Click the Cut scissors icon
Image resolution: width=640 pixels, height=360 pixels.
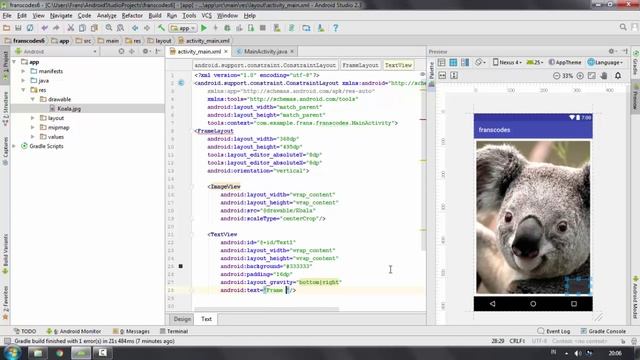(71, 28)
